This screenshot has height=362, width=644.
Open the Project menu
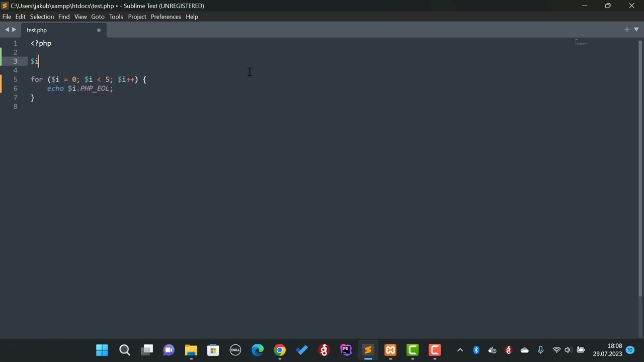pyautogui.click(x=137, y=17)
